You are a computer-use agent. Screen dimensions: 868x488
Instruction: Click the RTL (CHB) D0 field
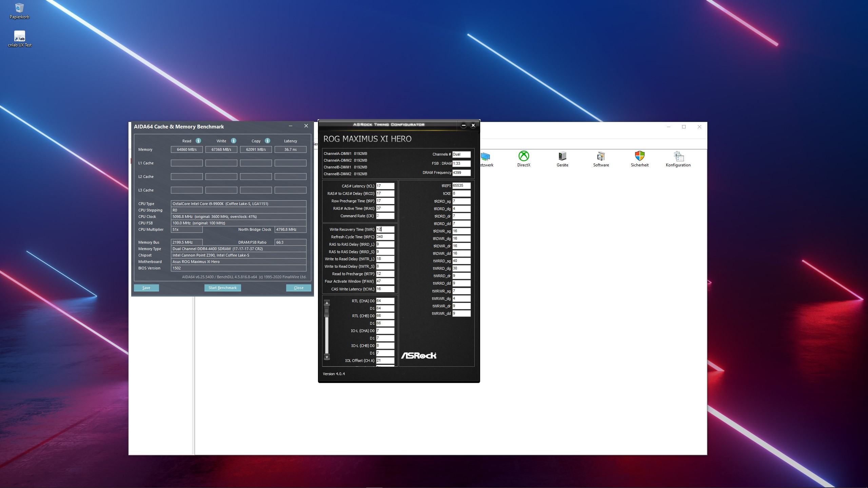(385, 316)
